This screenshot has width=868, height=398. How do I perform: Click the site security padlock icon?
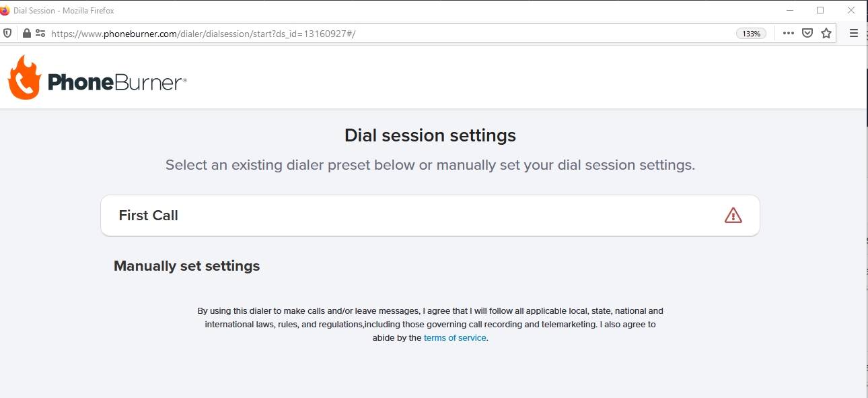tap(27, 33)
